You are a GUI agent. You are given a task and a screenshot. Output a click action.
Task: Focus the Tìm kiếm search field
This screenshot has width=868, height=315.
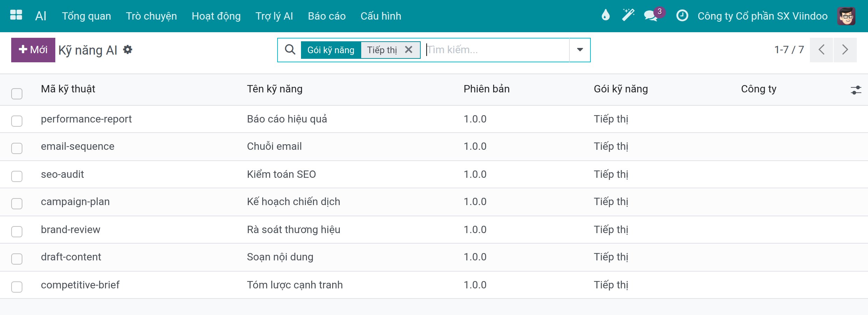pos(497,50)
